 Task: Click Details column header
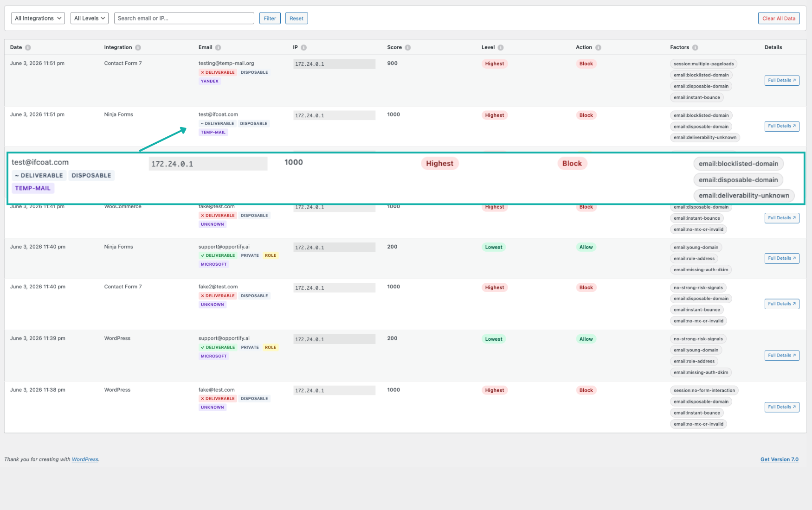point(773,47)
